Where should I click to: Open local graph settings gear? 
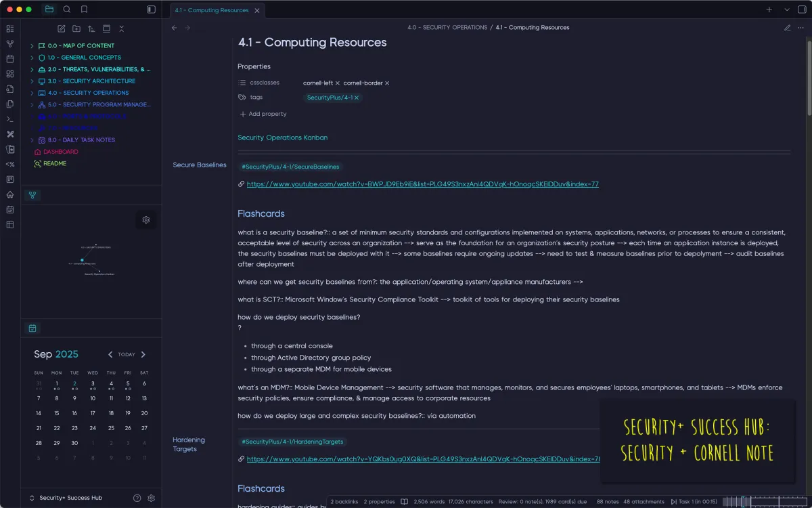pos(146,219)
